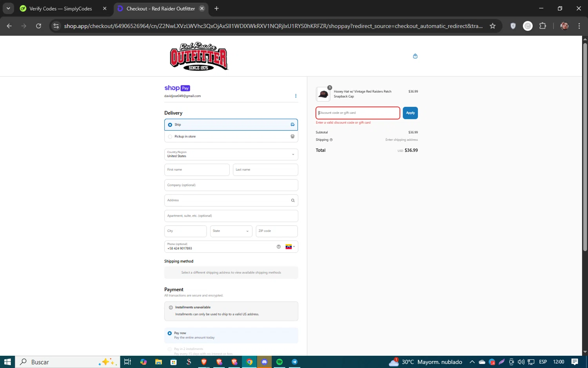Open the State dropdown

click(231, 231)
